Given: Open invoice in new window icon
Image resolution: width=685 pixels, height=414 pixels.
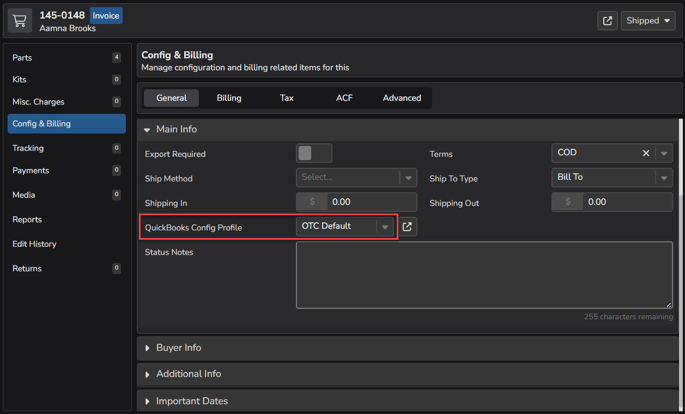Looking at the screenshot, I should [607, 20].
